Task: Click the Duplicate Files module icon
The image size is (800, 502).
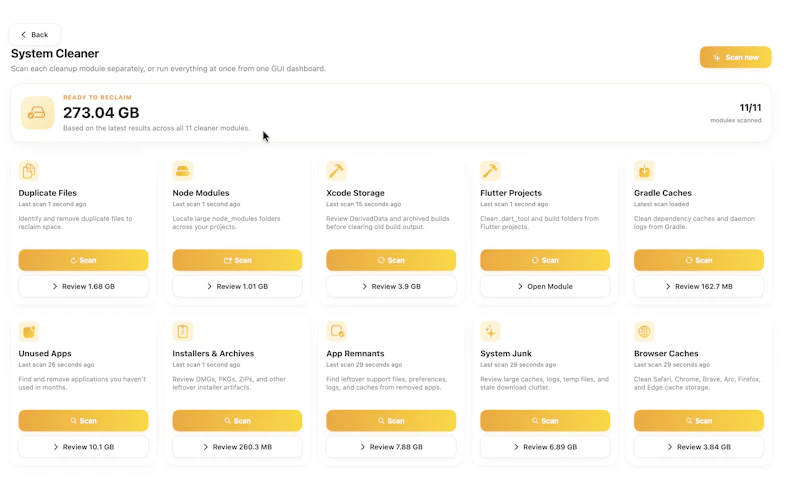Action: coord(29,171)
